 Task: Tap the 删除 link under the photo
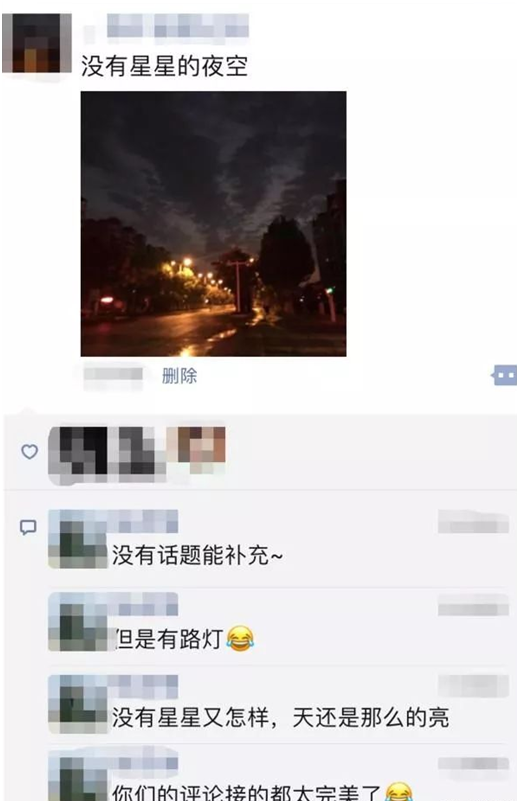pyautogui.click(x=179, y=376)
